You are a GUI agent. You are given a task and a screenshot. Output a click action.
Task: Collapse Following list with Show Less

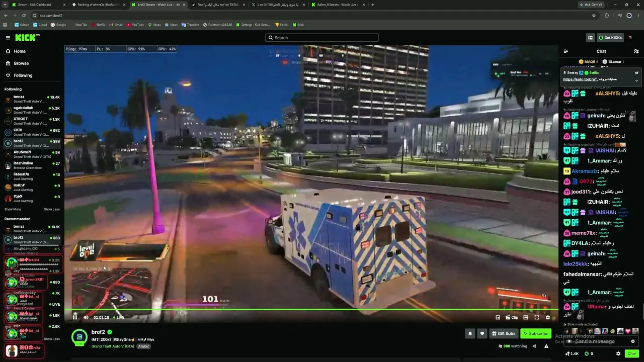click(x=52, y=209)
